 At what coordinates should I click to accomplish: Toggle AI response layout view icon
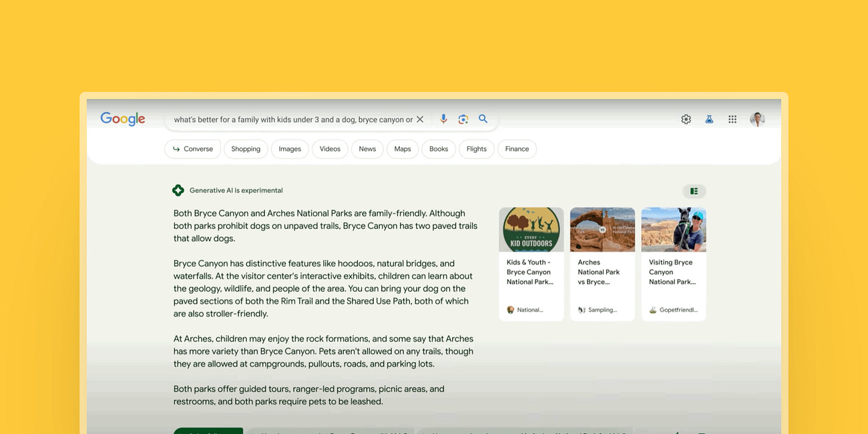694,191
